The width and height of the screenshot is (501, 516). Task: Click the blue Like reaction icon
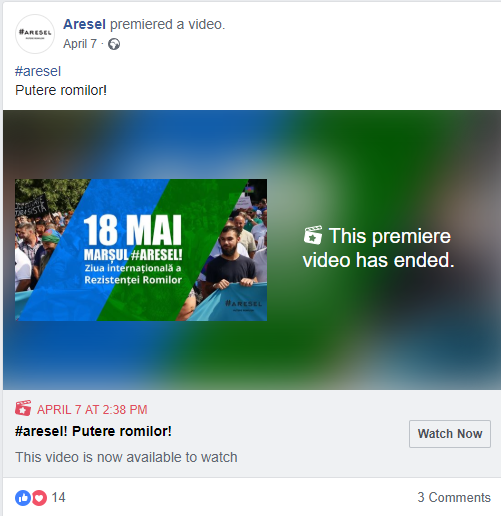pos(23,498)
